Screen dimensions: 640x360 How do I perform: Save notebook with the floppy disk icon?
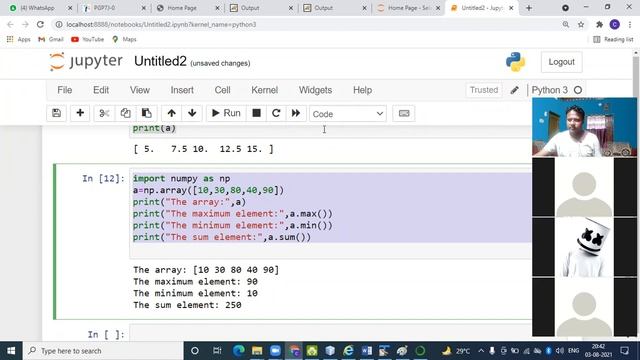57,113
